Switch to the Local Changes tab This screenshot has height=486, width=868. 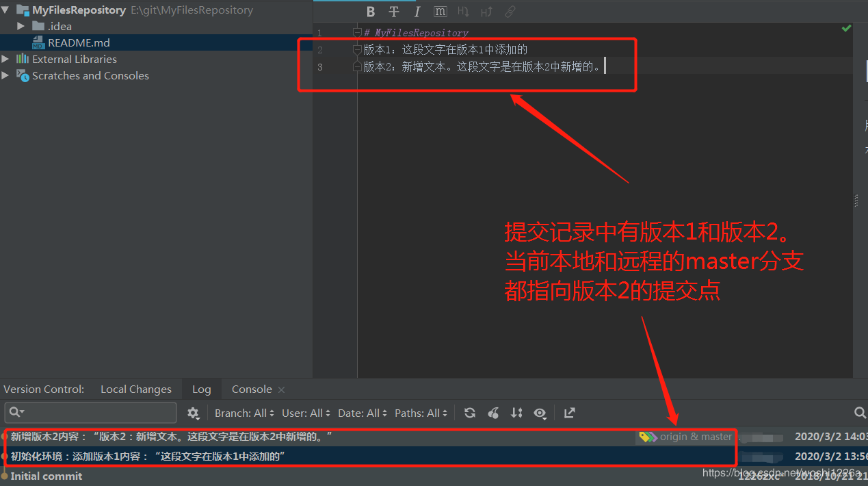(135, 389)
